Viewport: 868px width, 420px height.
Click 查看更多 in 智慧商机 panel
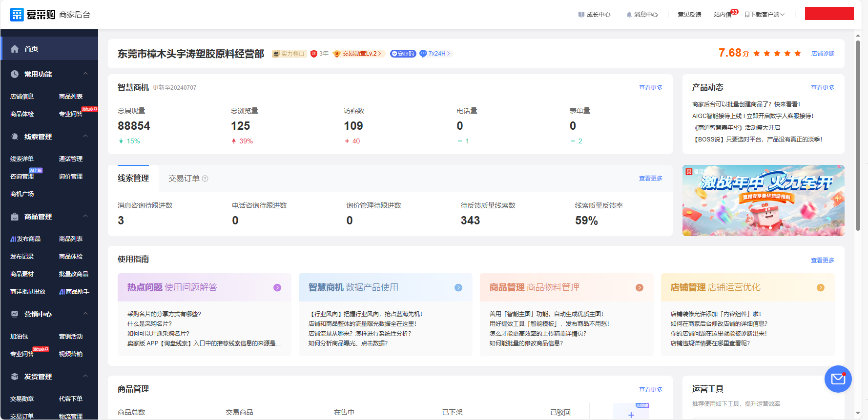click(650, 88)
